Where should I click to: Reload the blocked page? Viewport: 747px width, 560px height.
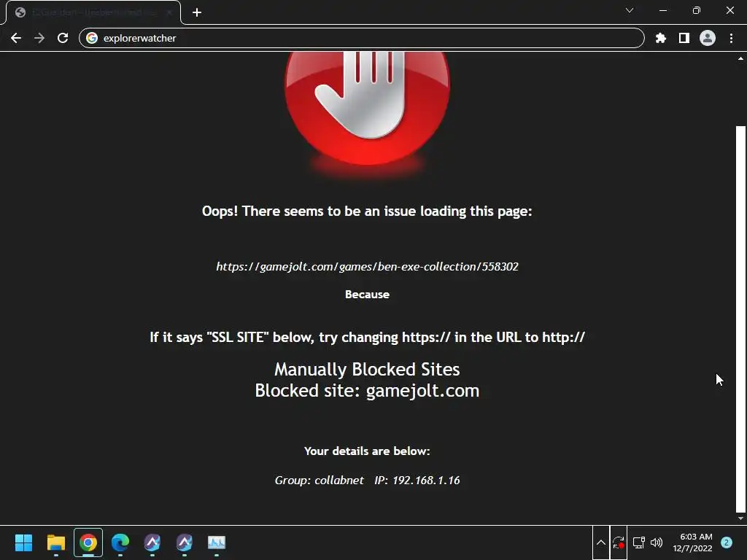pos(63,38)
